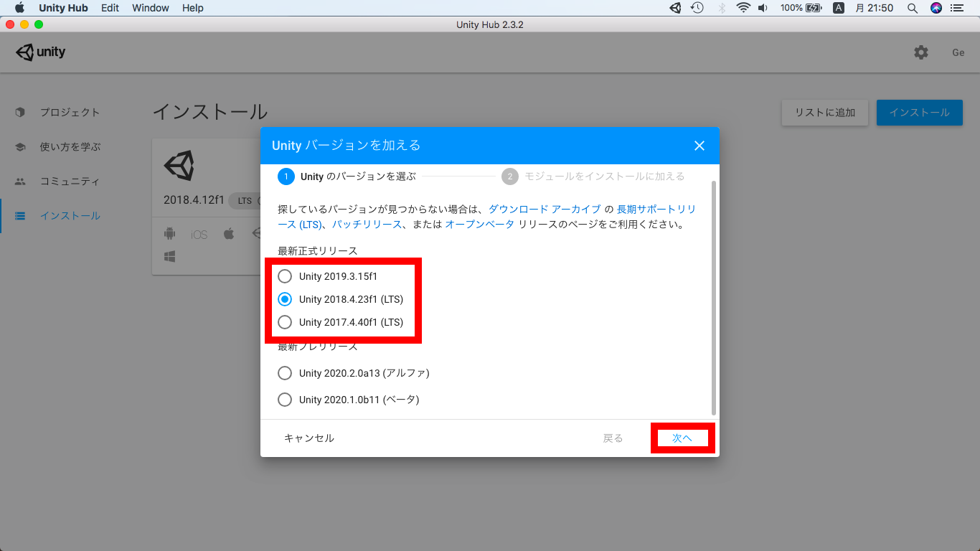The height and width of the screenshot is (551, 980).
Task: Click the blue インストール button
Action: tap(920, 113)
